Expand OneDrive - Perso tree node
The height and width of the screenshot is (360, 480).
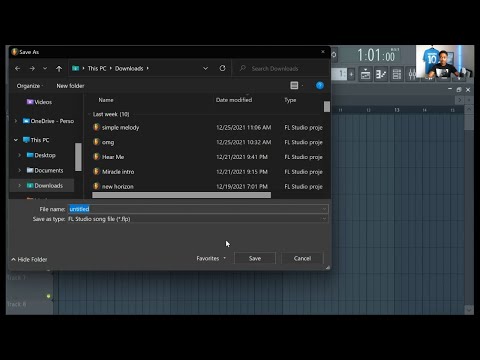click(x=16, y=121)
